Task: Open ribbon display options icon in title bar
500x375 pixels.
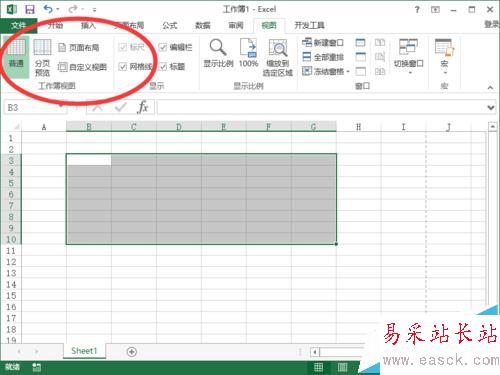Action: pyautogui.click(x=435, y=10)
